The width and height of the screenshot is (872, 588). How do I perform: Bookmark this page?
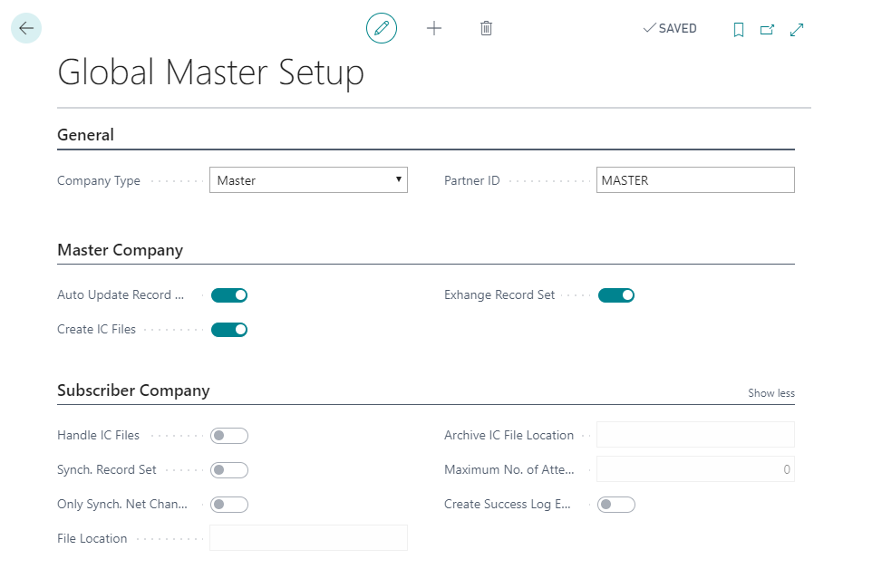click(739, 30)
